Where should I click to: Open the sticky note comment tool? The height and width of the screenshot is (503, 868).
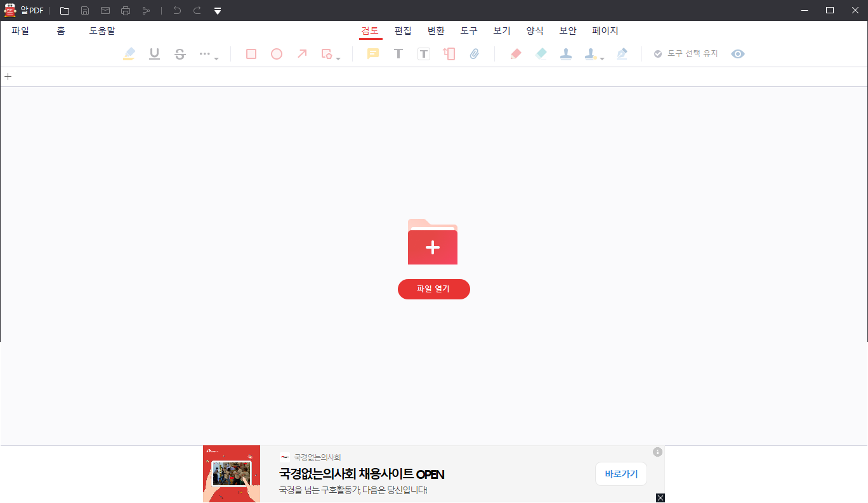[372, 54]
